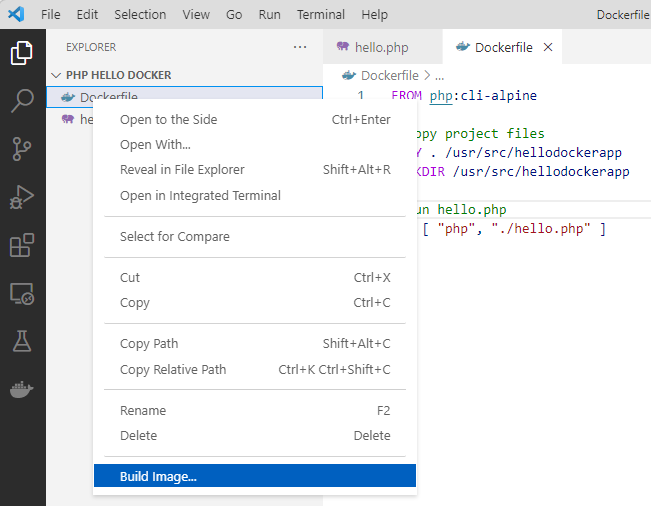This screenshot has height=506, width=651.
Task: Choose Cut from context menu
Action: pyautogui.click(x=255, y=277)
